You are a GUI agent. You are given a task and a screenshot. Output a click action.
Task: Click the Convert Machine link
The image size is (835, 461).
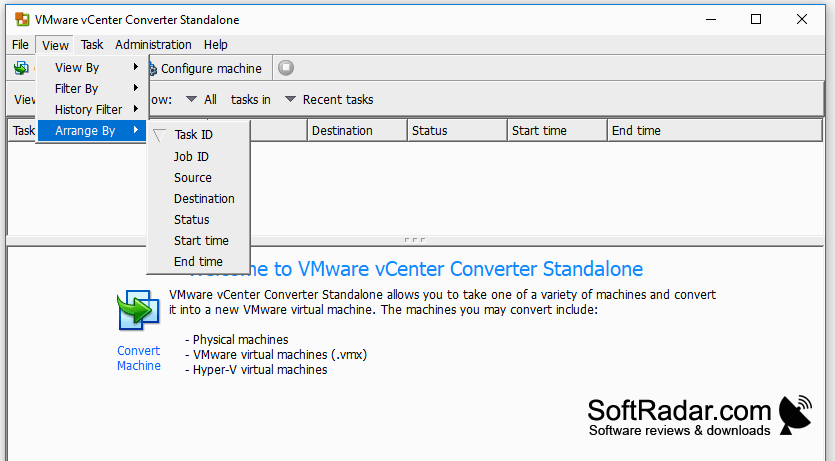[138, 358]
